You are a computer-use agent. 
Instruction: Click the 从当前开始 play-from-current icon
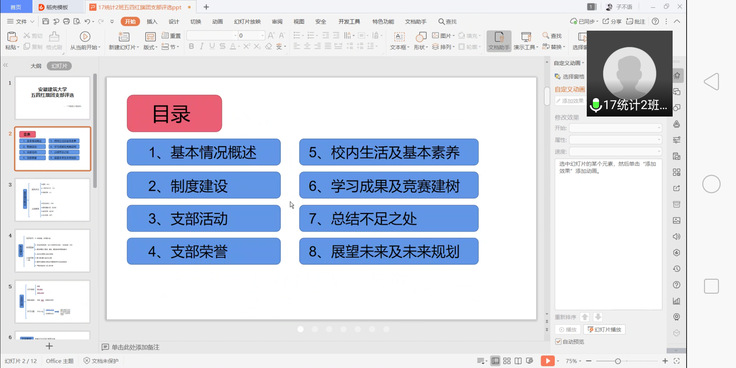[85, 37]
